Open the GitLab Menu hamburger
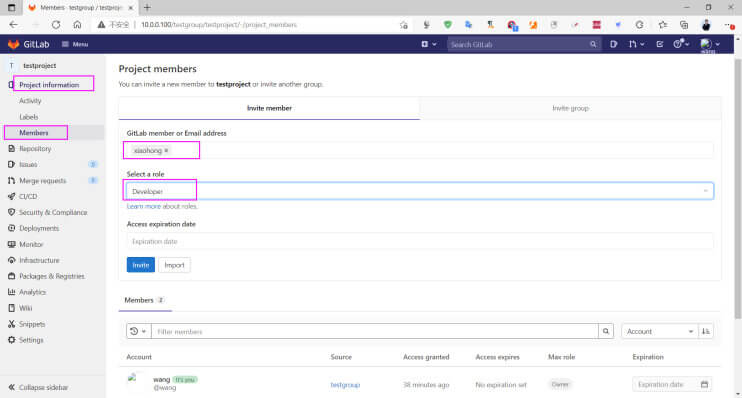This screenshot has height=398, width=742. click(x=75, y=44)
